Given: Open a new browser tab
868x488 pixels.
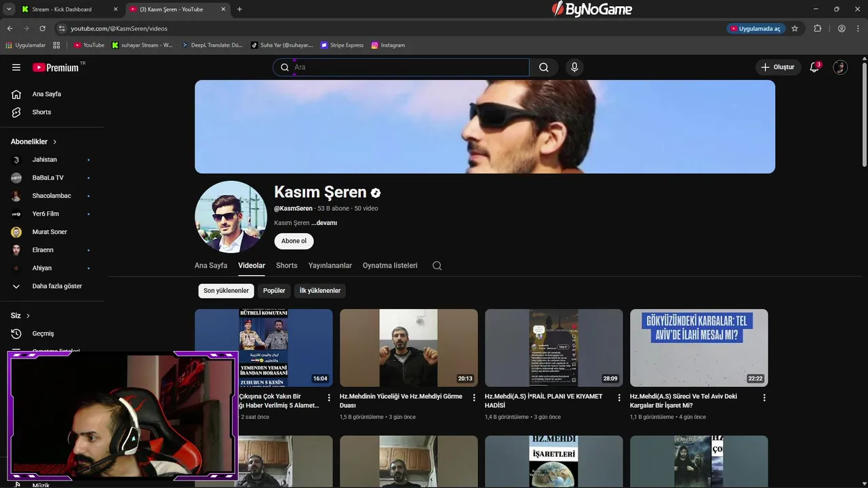Looking at the screenshot, I should 239,9.
